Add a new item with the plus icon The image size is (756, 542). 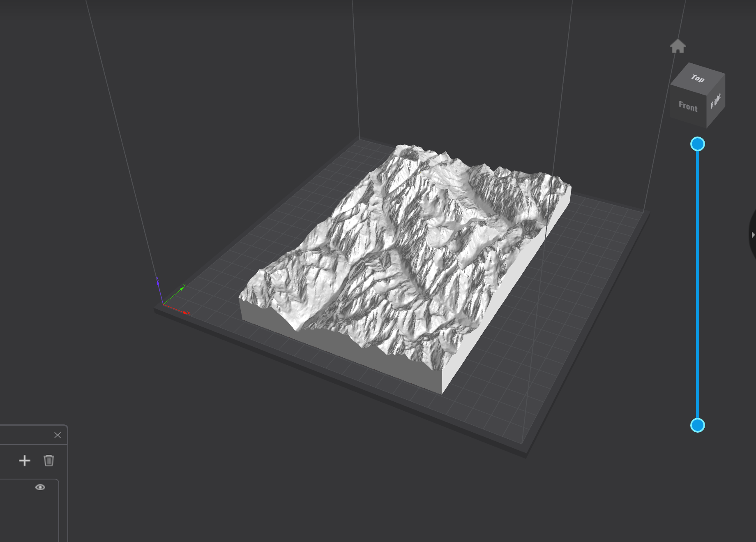click(25, 461)
